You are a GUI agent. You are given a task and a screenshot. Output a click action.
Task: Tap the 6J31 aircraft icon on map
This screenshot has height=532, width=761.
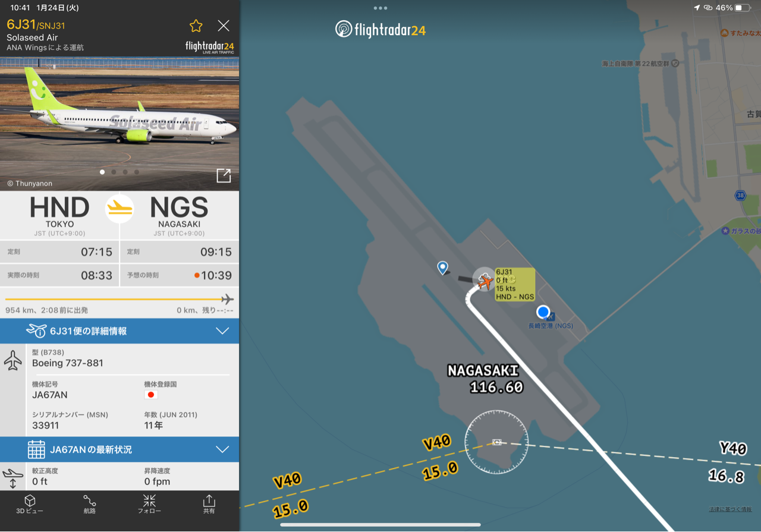[485, 280]
